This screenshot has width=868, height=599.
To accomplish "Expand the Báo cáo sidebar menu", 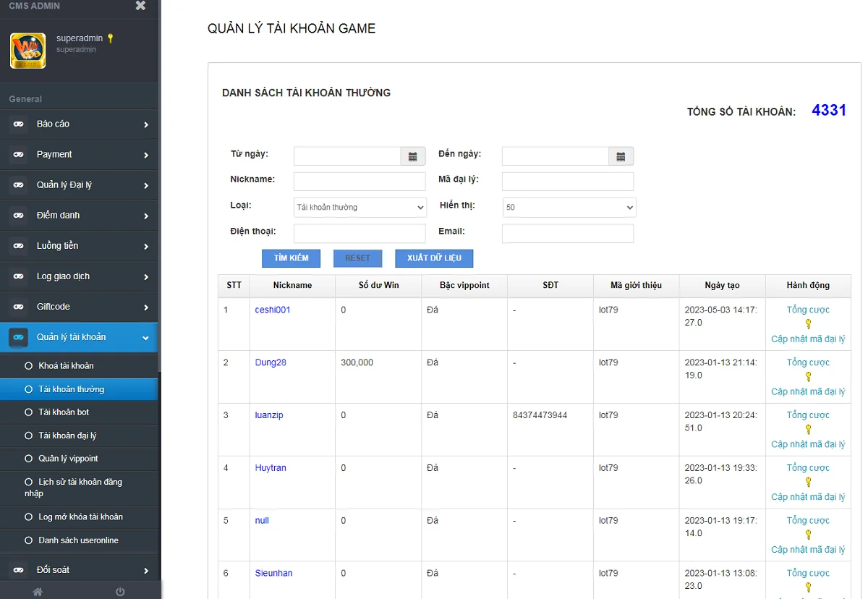I will pyautogui.click(x=79, y=124).
